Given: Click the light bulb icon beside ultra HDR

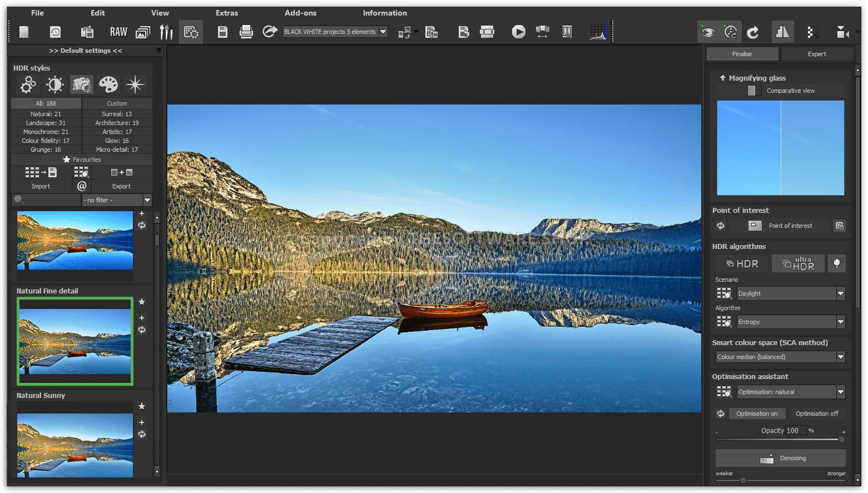Looking at the screenshot, I should pos(836,263).
